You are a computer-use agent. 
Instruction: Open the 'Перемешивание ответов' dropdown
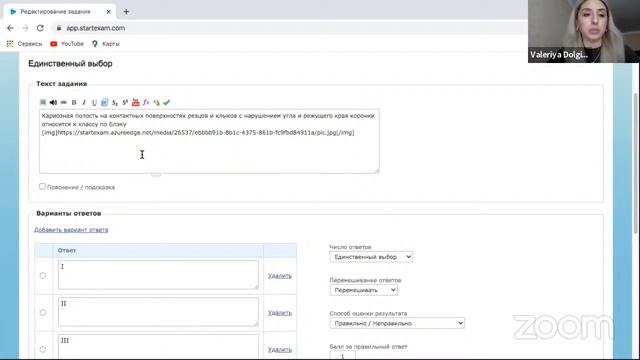[x=364, y=290]
